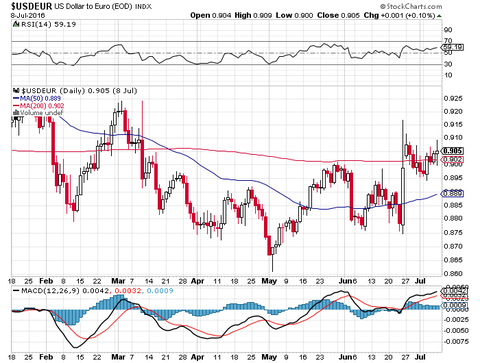Click the blue 0.0009 tag on MACD axis
480x363 pixels.
[x=455, y=305]
